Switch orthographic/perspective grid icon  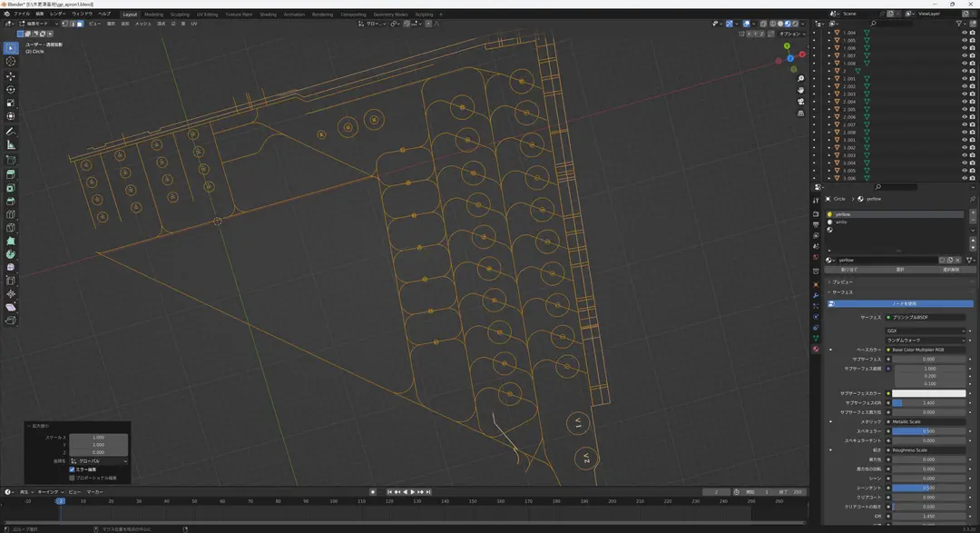click(800, 114)
